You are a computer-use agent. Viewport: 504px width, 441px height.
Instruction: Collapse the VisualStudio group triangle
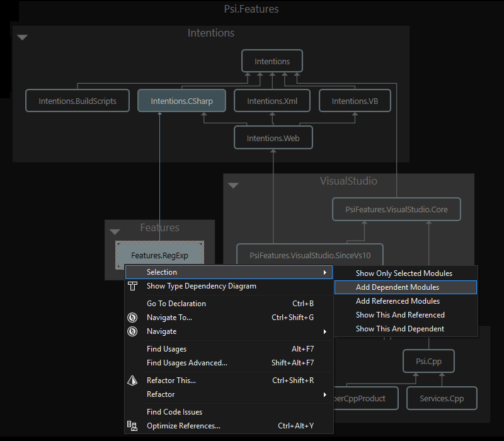(233, 185)
